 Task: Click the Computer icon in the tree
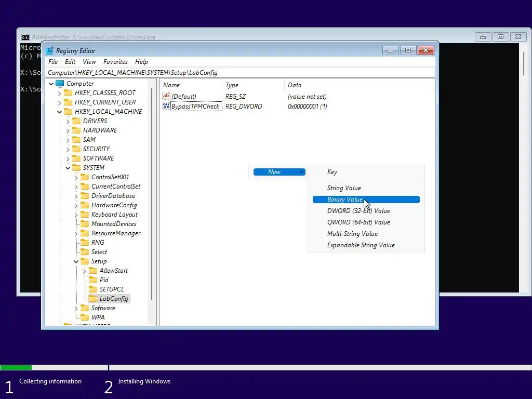point(60,84)
